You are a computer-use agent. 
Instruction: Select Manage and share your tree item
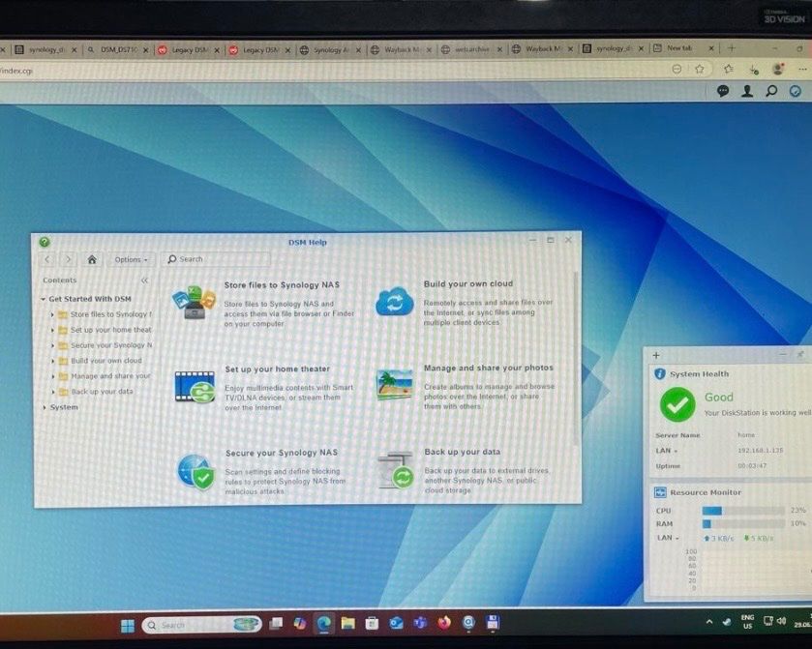111,376
